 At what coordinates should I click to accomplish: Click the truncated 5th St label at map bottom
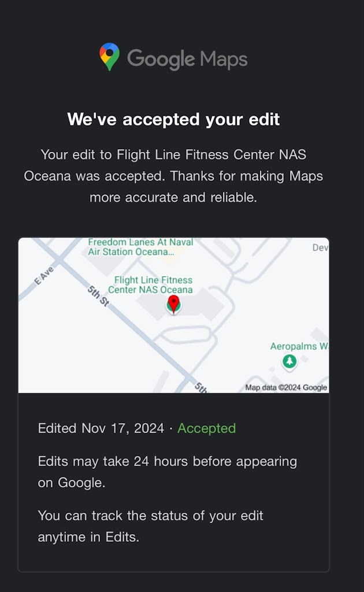tap(200, 387)
